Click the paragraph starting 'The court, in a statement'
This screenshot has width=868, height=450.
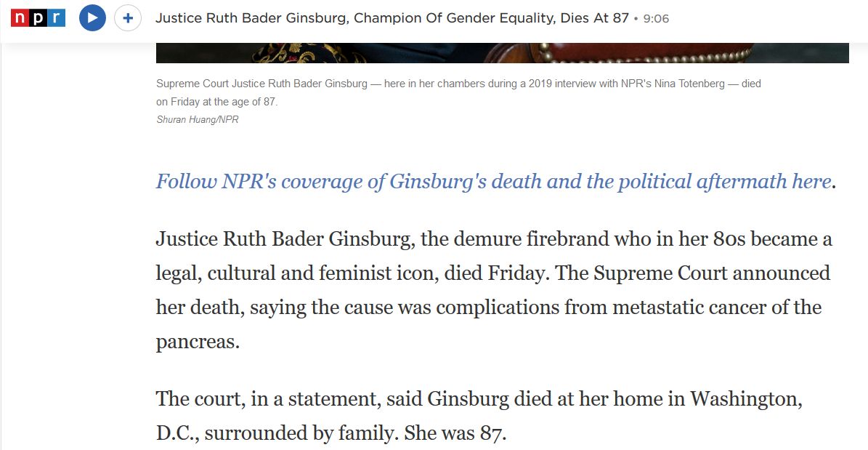click(479, 415)
